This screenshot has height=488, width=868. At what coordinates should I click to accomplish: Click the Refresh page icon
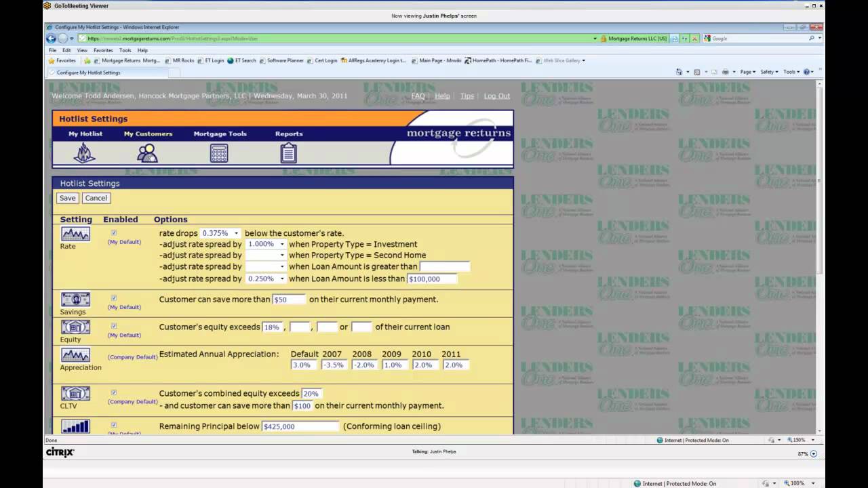(685, 39)
